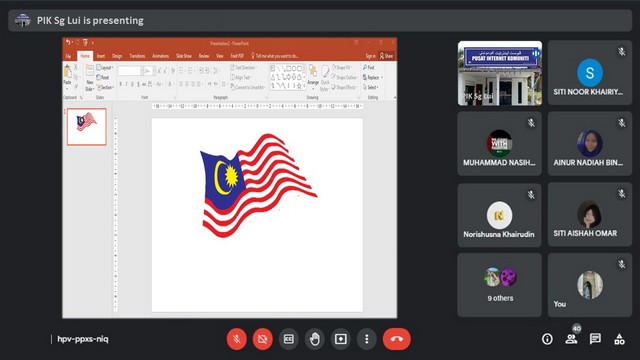Open the chat messages panel icon
640x360 pixels.
(595, 339)
